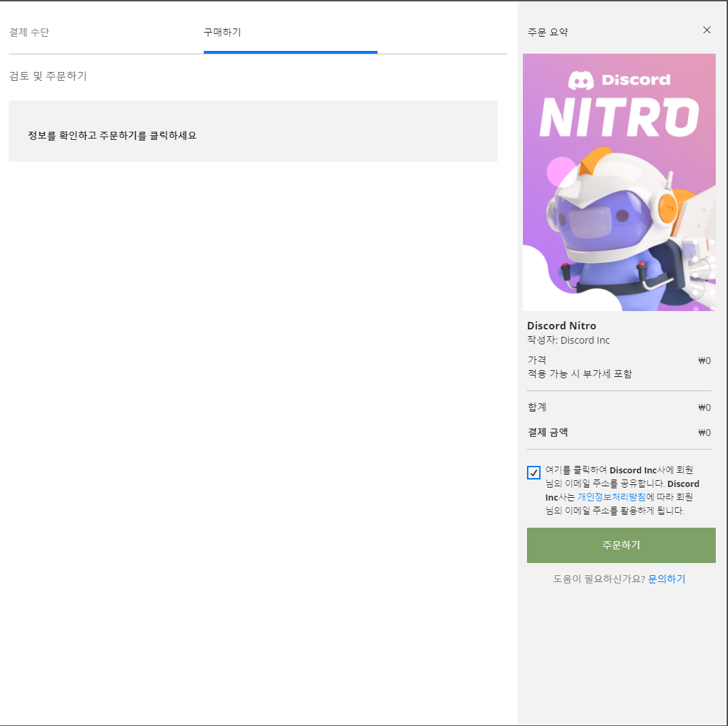Select the 구매하기 tab

point(222,32)
